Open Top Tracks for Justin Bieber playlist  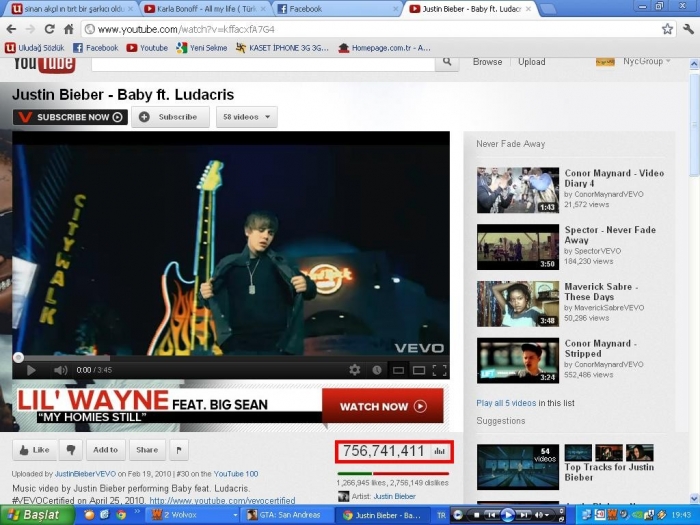coord(609,472)
